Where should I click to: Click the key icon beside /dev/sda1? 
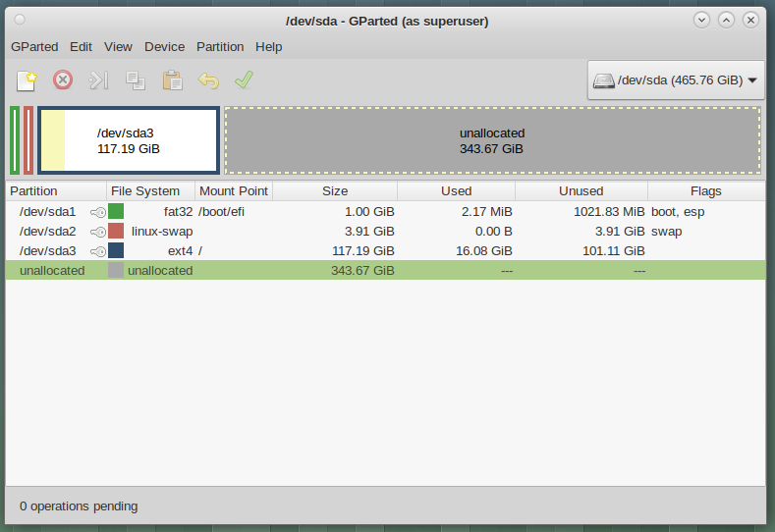click(x=98, y=212)
